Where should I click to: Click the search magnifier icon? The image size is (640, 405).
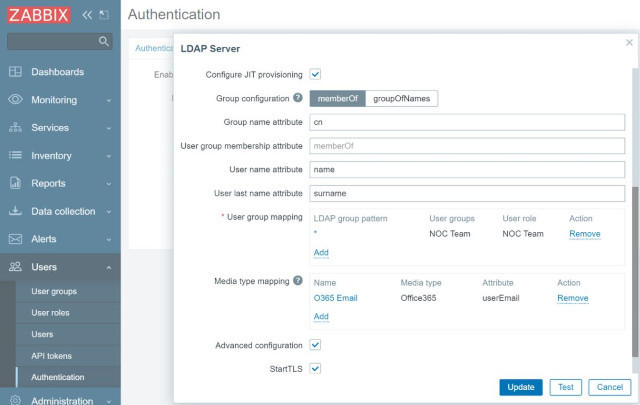pos(104,41)
